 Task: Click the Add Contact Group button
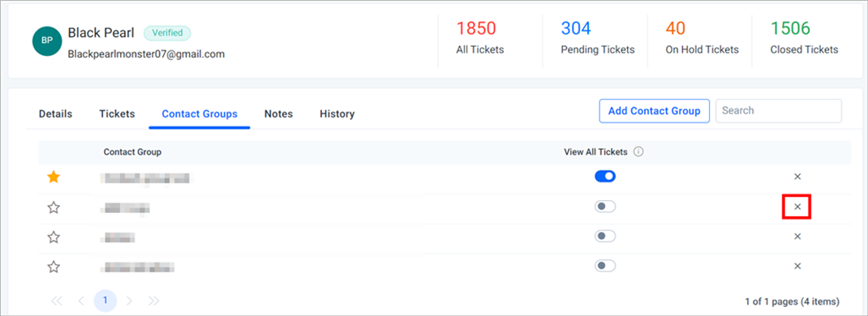655,111
